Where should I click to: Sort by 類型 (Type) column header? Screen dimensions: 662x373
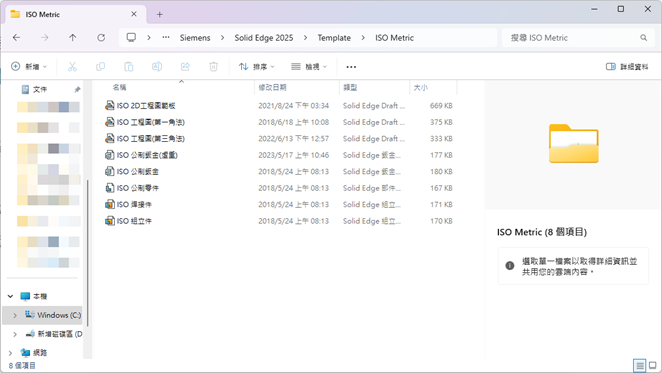coord(350,87)
